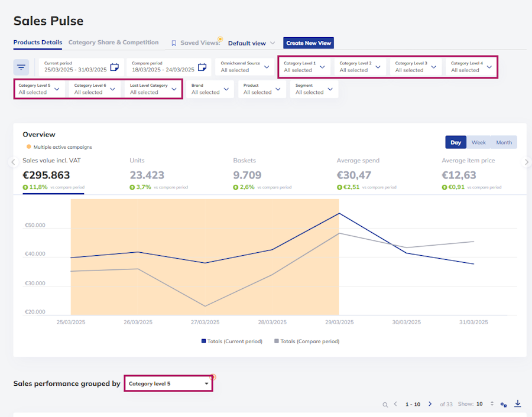Click the table search magnifier icon
Screen dimensions: 532x417
(x=385, y=405)
